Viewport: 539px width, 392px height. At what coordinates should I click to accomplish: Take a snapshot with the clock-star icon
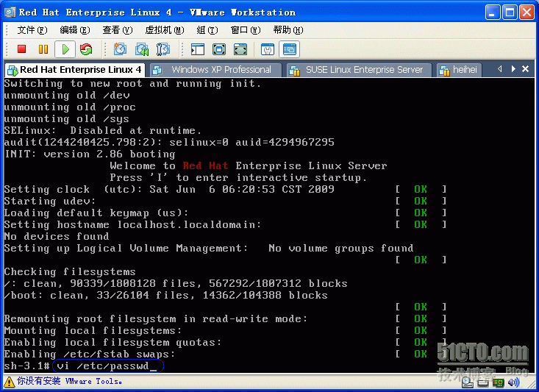pyautogui.click(x=120, y=49)
